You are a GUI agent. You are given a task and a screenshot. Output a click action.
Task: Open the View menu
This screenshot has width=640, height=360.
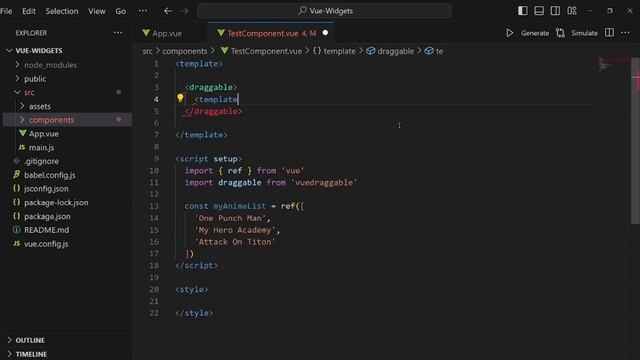(97, 11)
